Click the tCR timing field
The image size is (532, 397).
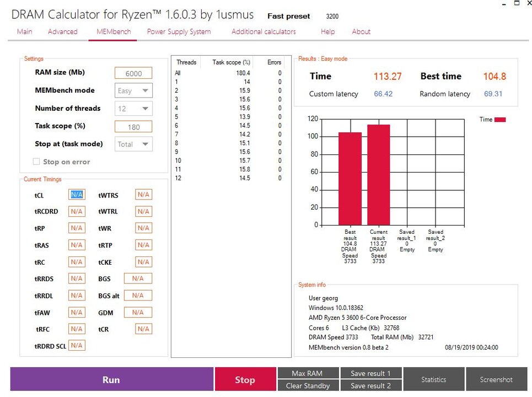click(x=143, y=329)
